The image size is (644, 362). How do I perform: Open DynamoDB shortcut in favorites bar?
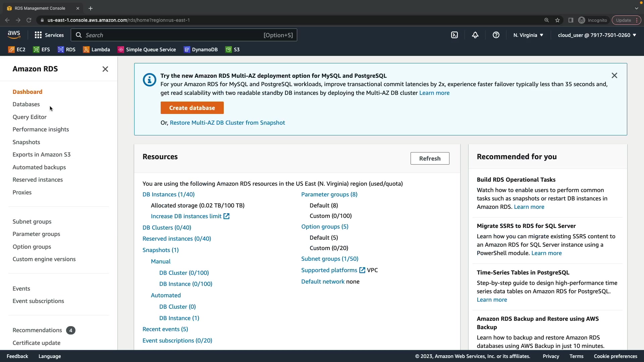pyautogui.click(x=201, y=50)
